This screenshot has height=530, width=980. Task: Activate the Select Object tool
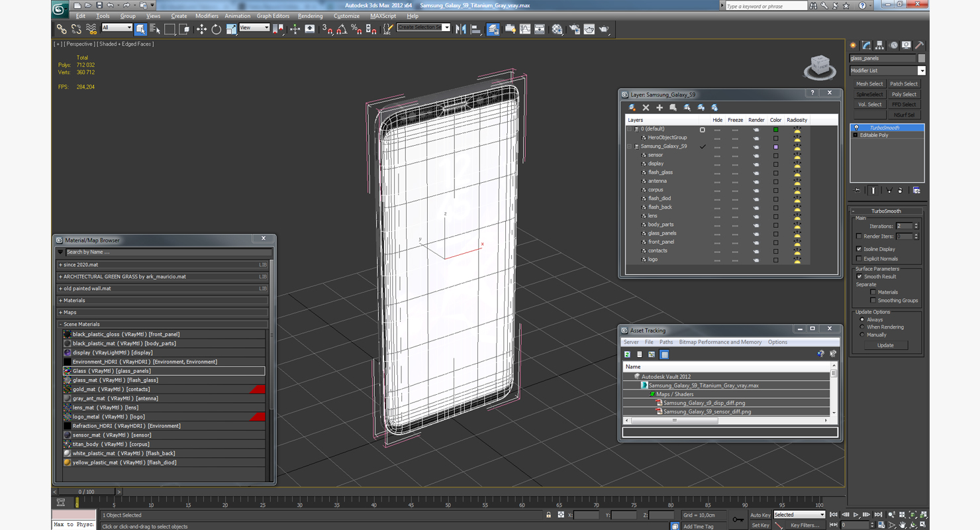tap(141, 29)
